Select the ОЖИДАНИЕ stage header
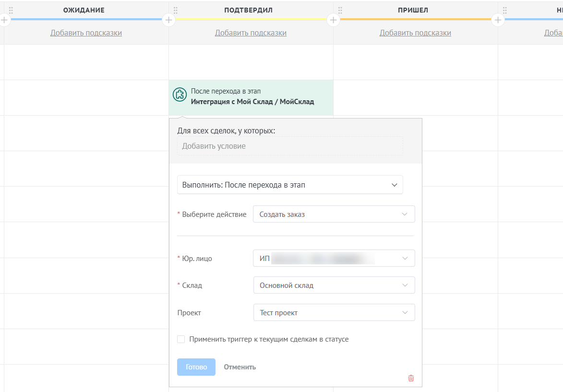 (x=84, y=10)
